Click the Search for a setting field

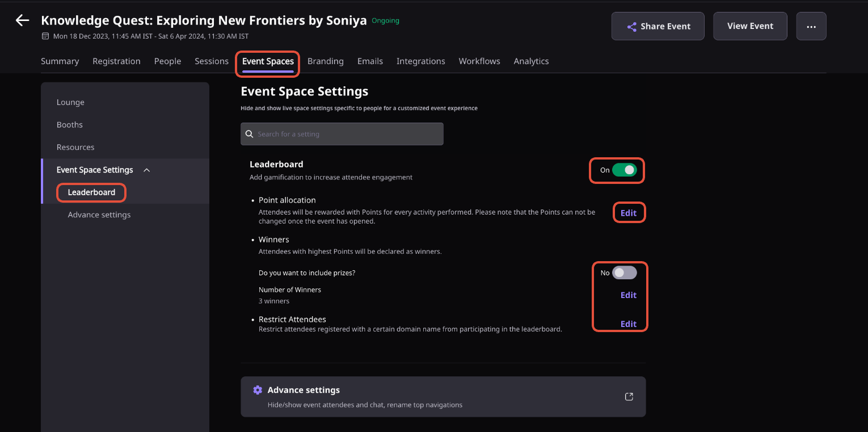click(342, 134)
